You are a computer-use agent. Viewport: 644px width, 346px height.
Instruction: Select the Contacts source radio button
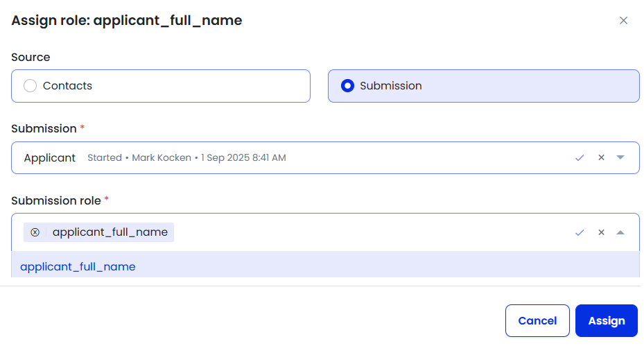[x=31, y=86]
